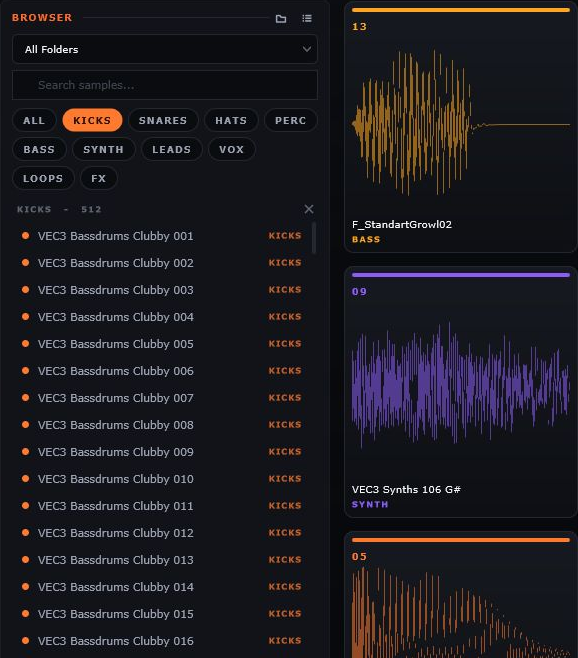The height and width of the screenshot is (658, 578).
Task: Click the VEC3 Synths 106 G# name
Action: [x=406, y=489]
